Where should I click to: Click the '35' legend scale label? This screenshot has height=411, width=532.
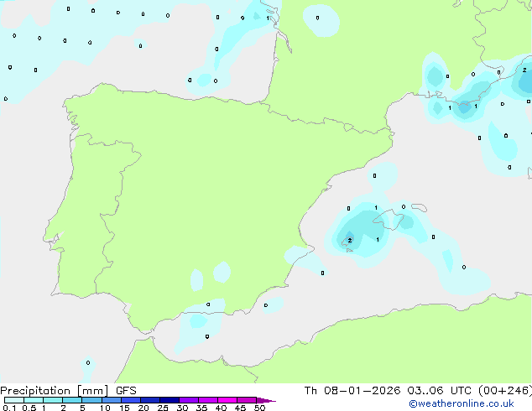coord(201,408)
